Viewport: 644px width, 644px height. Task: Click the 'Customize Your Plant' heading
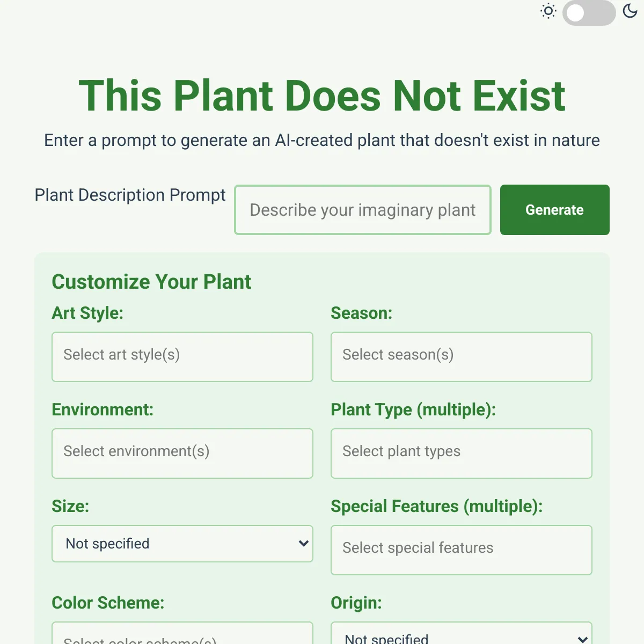[151, 282]
